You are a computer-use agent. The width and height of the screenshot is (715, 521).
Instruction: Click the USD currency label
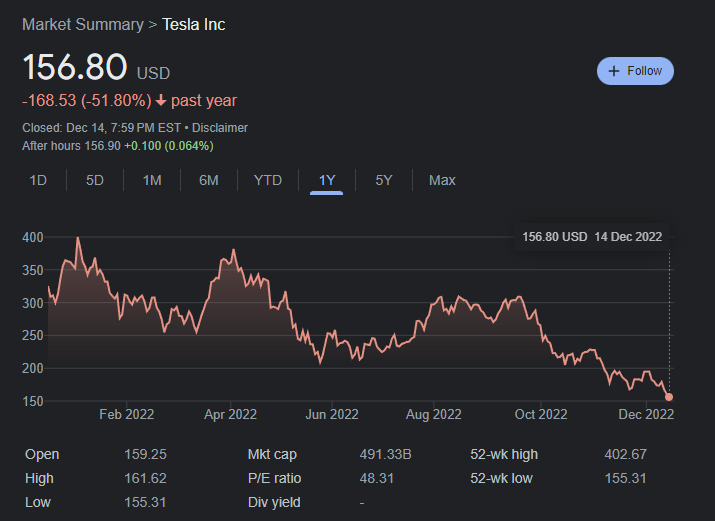point(154,73)
